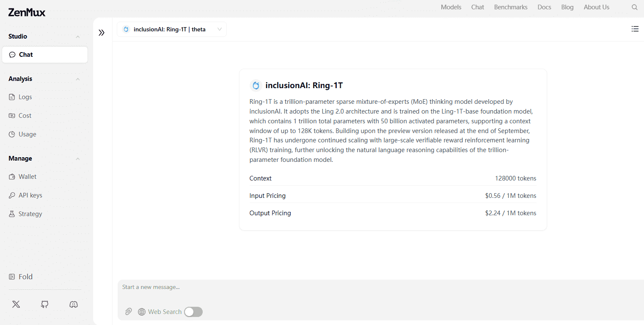This screenshot has height=325, width=644.
Task: Click the 'Context' row label
Action: pos(261,178)
